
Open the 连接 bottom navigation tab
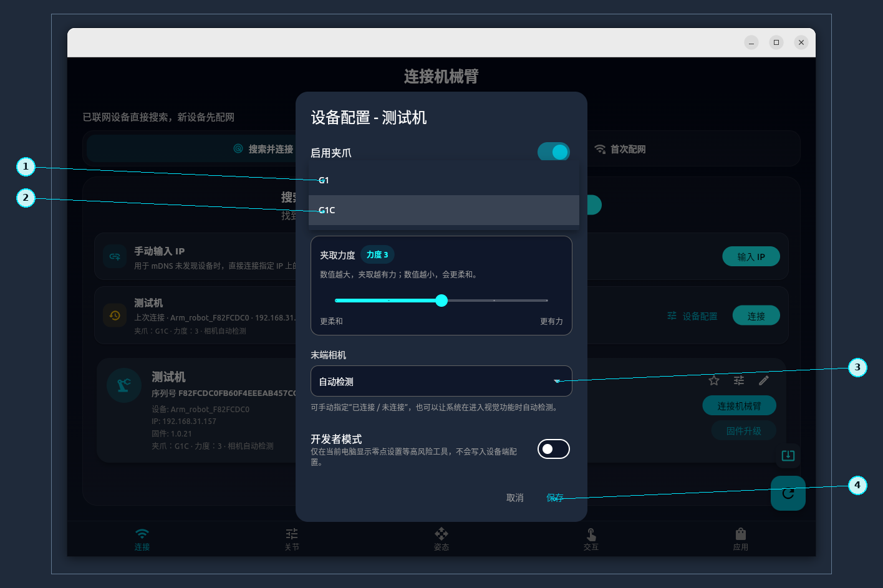tap(142, 539)
